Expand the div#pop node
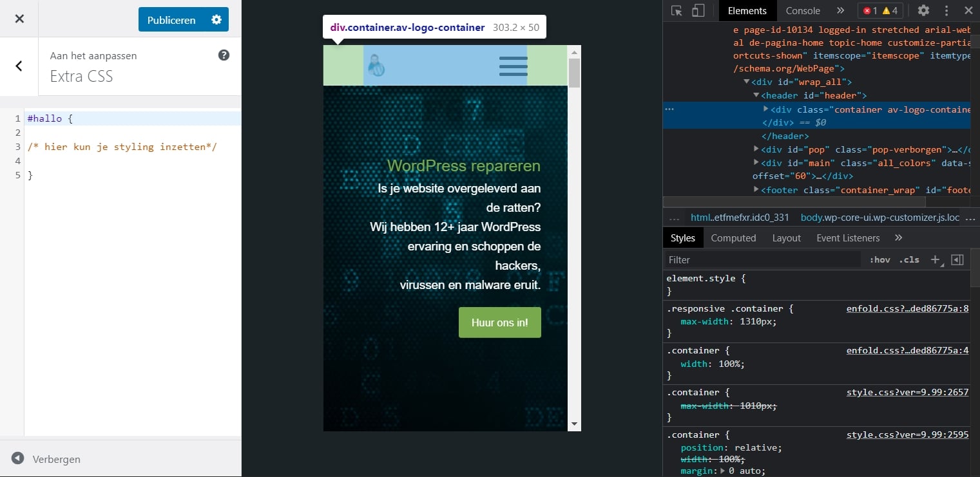This screenshot has width=980, height=477. coord(756,150)
